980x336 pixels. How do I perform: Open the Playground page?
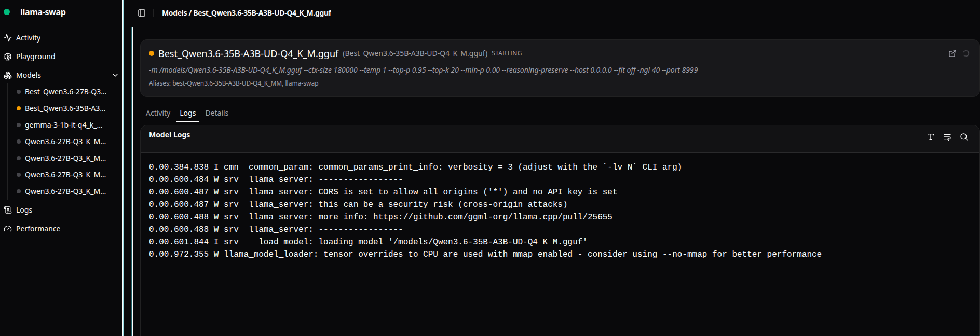coord(35,57)
